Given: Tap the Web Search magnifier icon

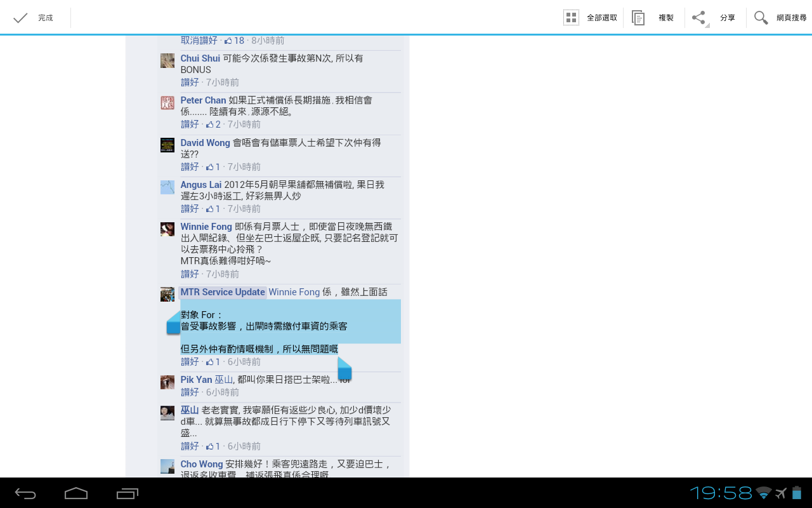Looking at the screenshot, I should click(761, 18).
